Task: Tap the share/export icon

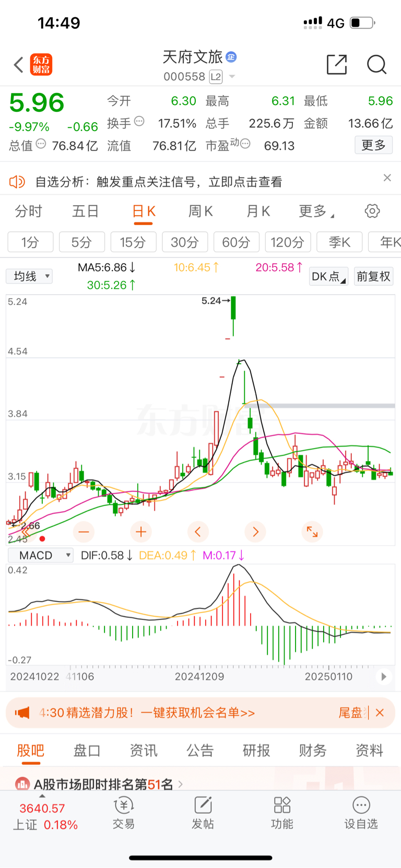Action: pos(337,64)
